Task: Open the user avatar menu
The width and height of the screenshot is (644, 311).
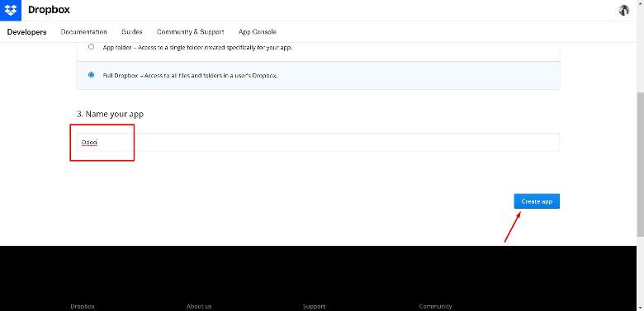Action: 624,10
